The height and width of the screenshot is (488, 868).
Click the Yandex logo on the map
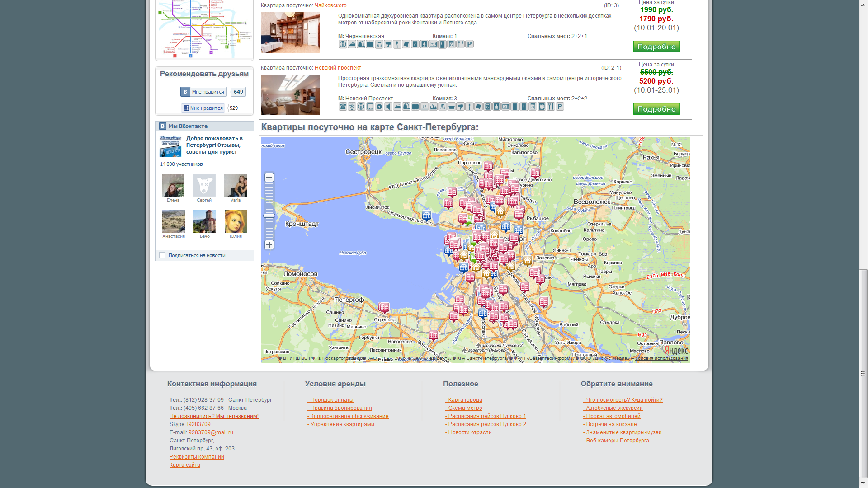click(x=677, y=350)
